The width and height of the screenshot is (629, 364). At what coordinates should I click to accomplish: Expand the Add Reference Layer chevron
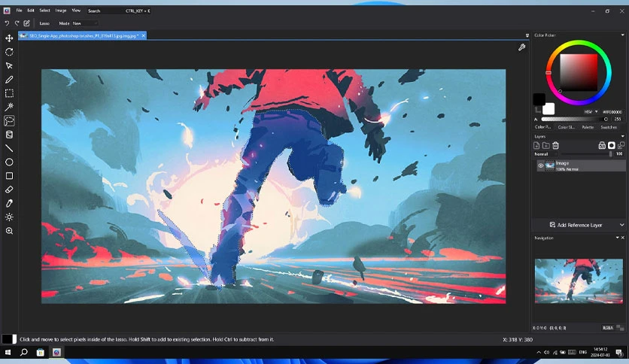(621, 225)
